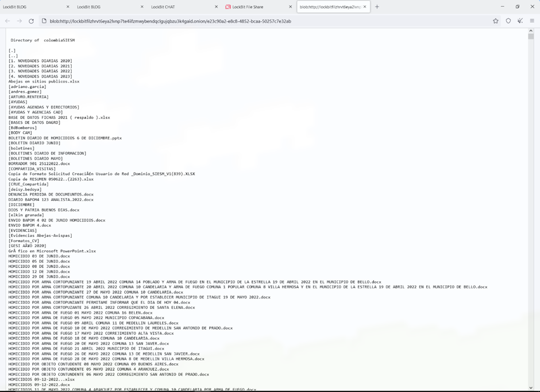The image size is (540, 392).
Task: Click the vertical scrollbar thumb
Action: coord(531,36)
